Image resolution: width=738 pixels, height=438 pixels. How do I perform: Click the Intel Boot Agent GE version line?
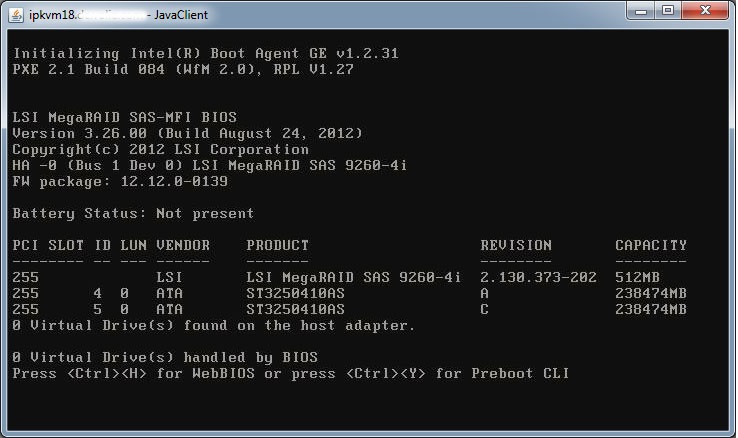(206, 54)
